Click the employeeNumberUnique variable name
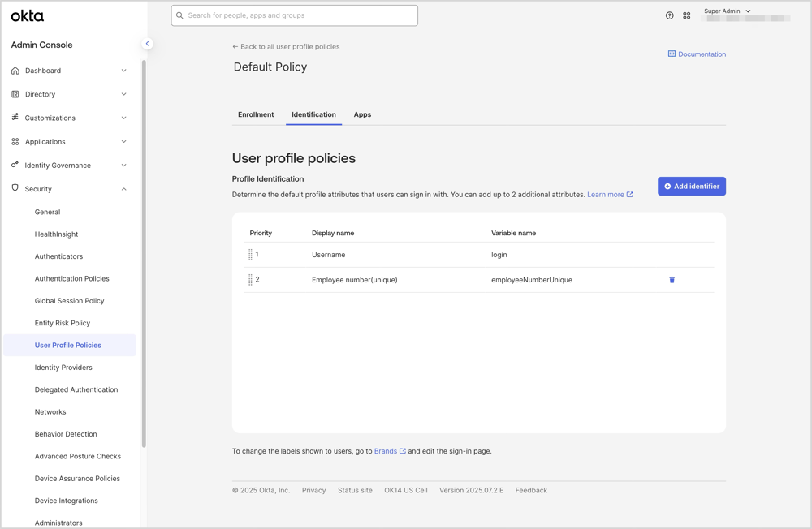Image resolution: width=812 pixels, height=529 pixels. [x=531, y=280]
